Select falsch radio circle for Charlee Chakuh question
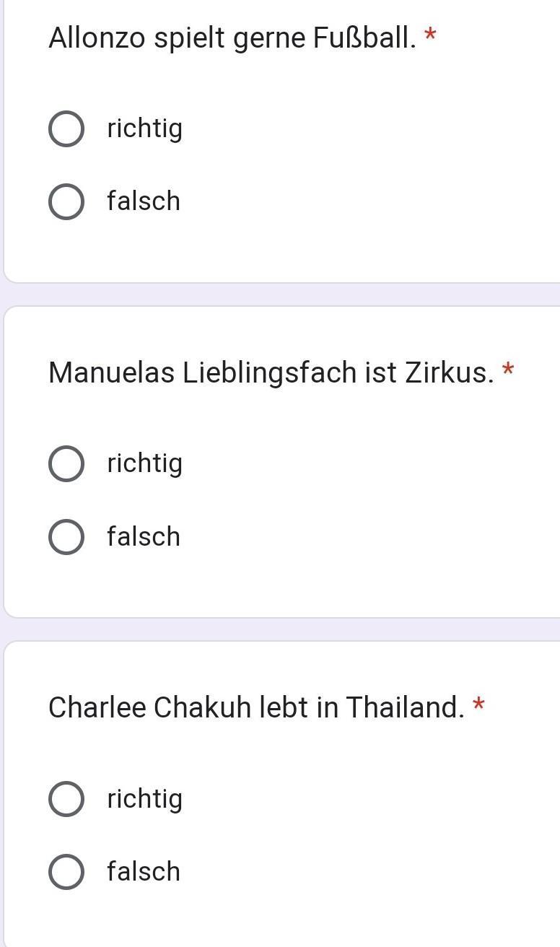Viewport: 560px width, 947px height. click(x=66, y=871)
